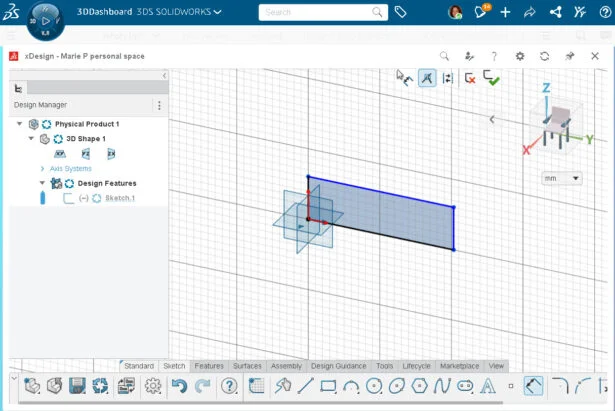Collapse the Physical Product 1 node

point(20,124)
